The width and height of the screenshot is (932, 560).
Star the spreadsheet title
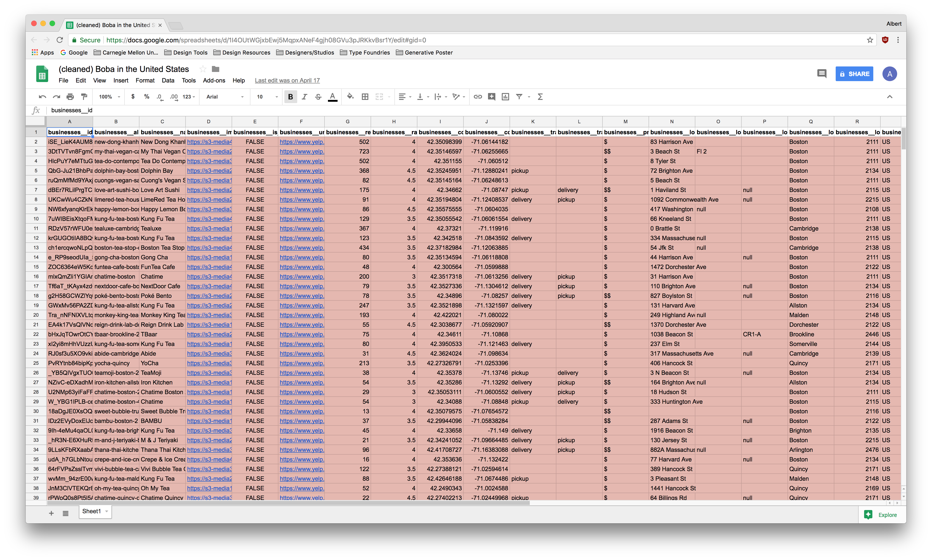203,69
